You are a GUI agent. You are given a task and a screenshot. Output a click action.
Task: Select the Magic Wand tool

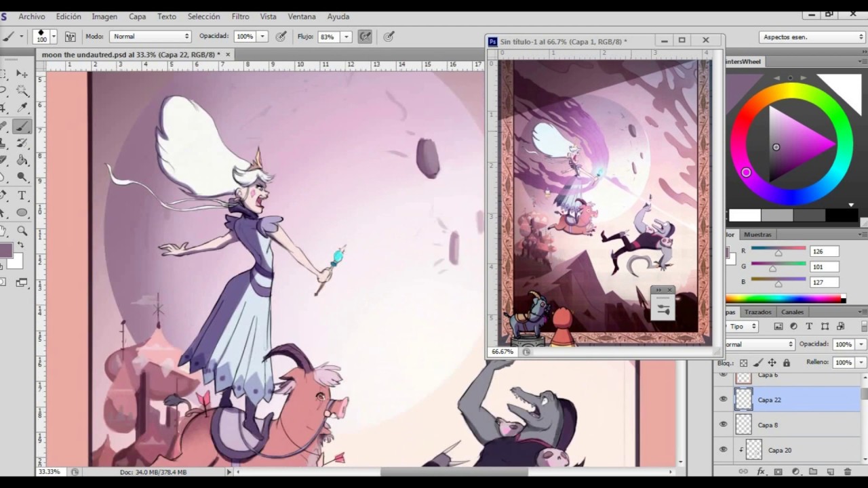click(x=22, y=91)
